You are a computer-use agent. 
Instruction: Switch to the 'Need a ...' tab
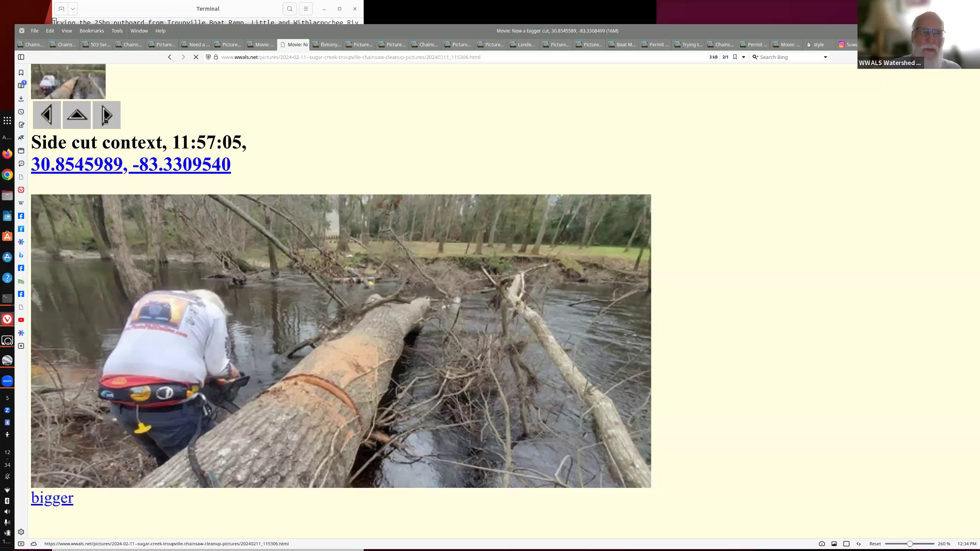195,44
